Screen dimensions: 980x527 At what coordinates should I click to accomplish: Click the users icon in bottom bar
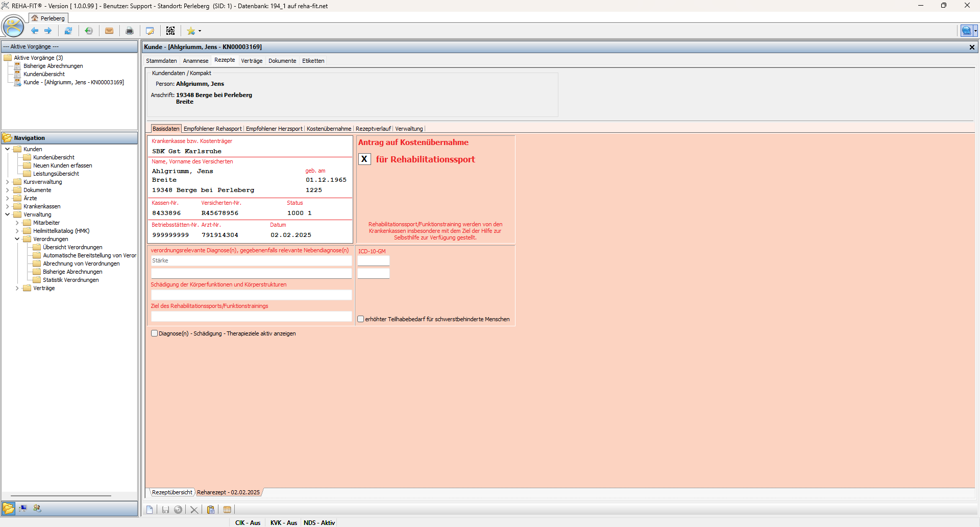[37, 509]
